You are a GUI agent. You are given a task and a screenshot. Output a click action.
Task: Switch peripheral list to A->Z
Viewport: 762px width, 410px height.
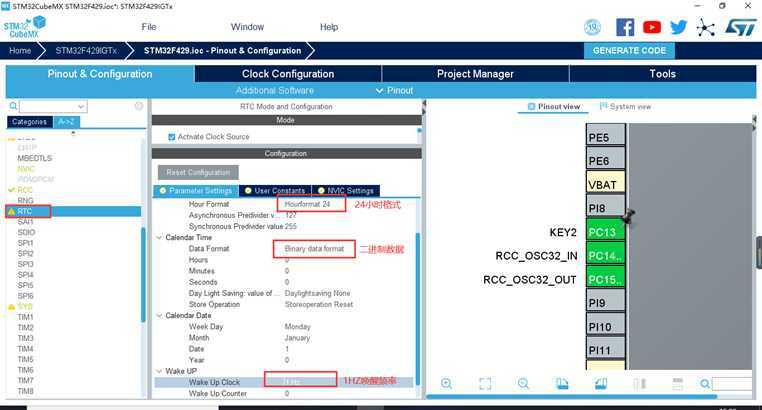point(66,122)
